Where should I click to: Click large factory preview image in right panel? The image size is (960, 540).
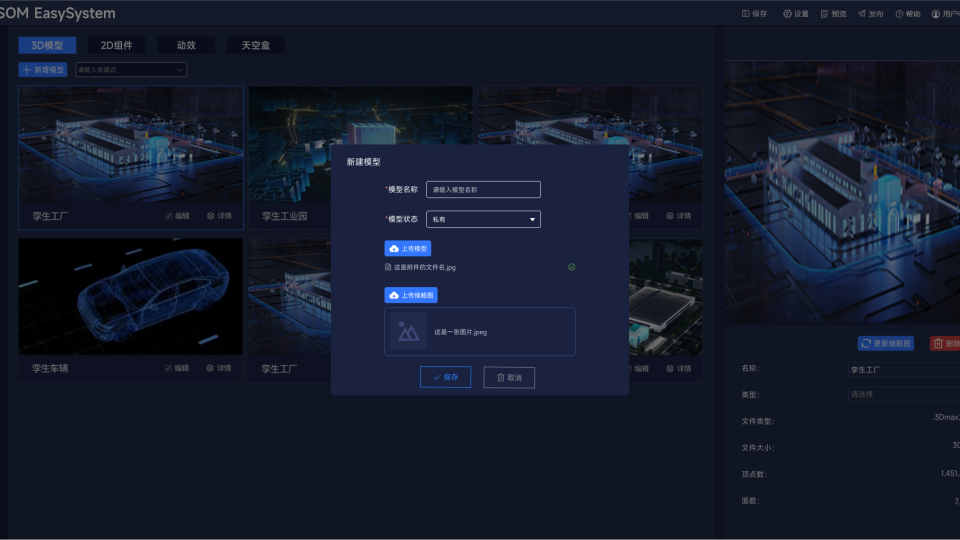pos(842,192)
